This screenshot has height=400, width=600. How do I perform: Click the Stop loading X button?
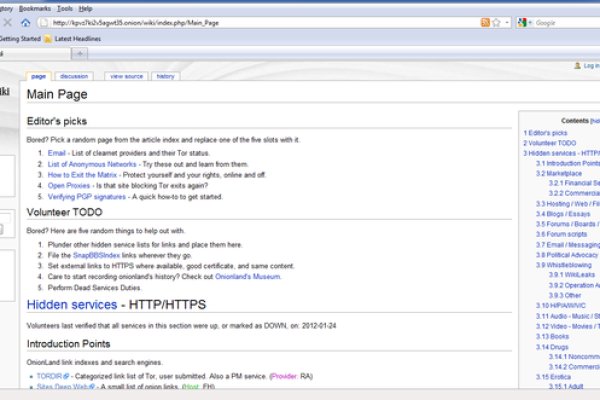pyautogui.click(x=7, y=23)
